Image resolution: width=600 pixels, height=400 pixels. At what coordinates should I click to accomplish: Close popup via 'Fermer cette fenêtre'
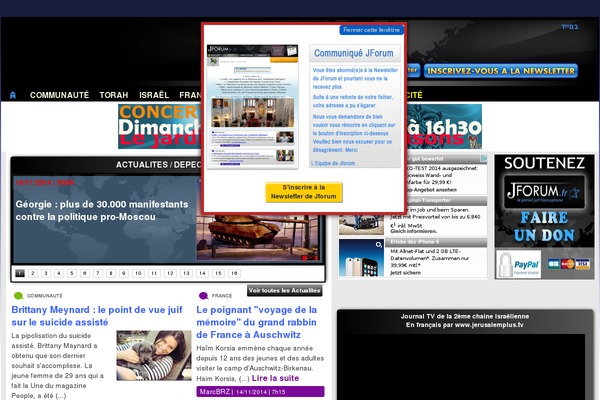pyautogui.click(x=371, y=30)
